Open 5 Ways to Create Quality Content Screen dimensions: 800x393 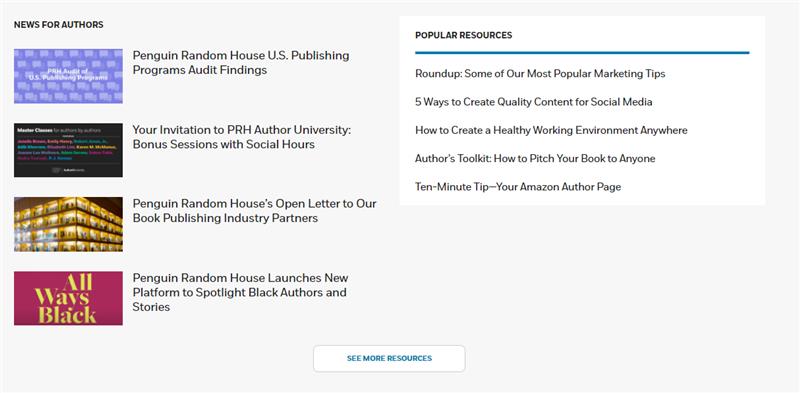(534, 102)
